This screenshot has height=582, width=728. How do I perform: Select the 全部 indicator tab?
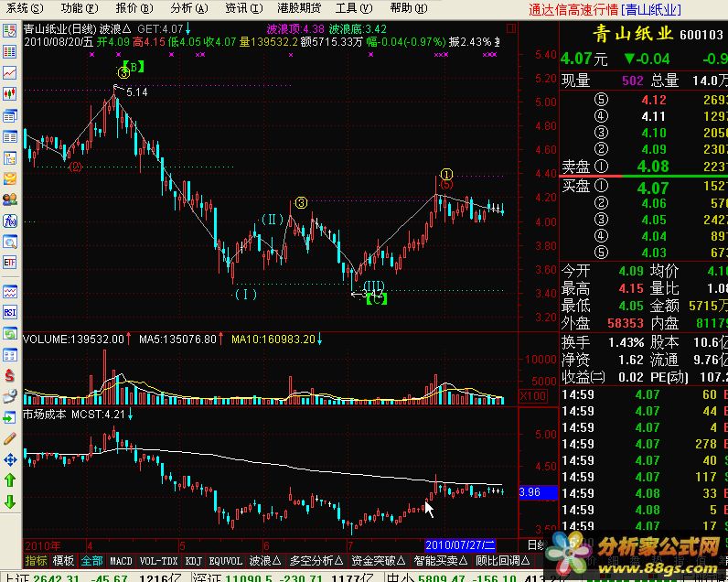pos(91,561)
